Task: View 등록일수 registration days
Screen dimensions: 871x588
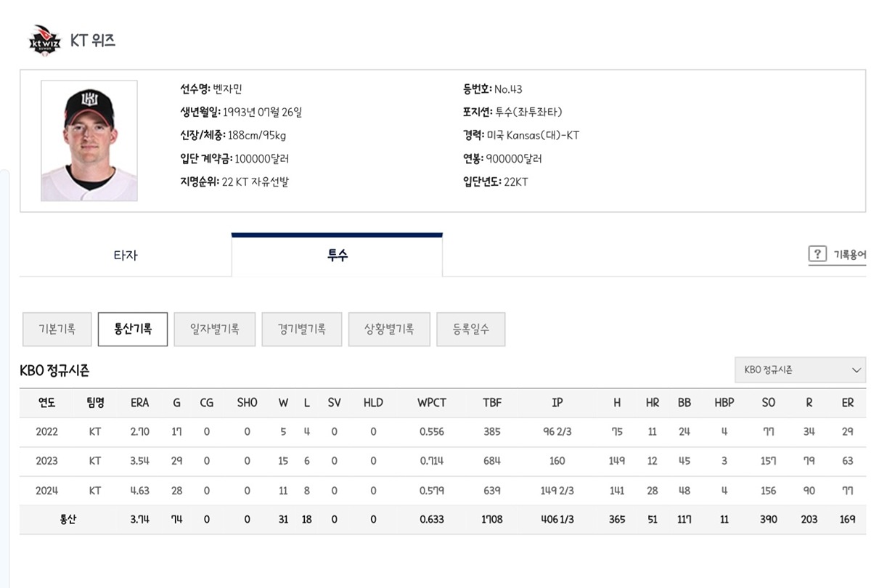Action: coord(470,329)
